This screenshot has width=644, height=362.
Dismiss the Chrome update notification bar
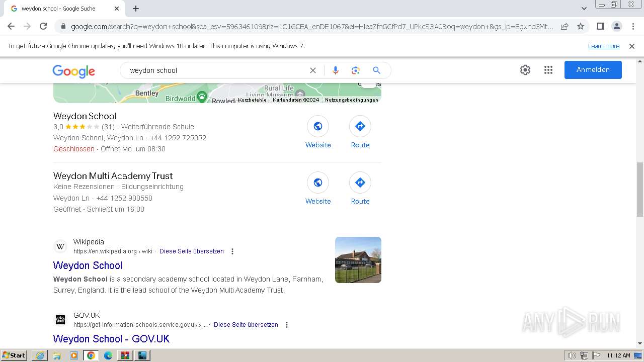632,46
